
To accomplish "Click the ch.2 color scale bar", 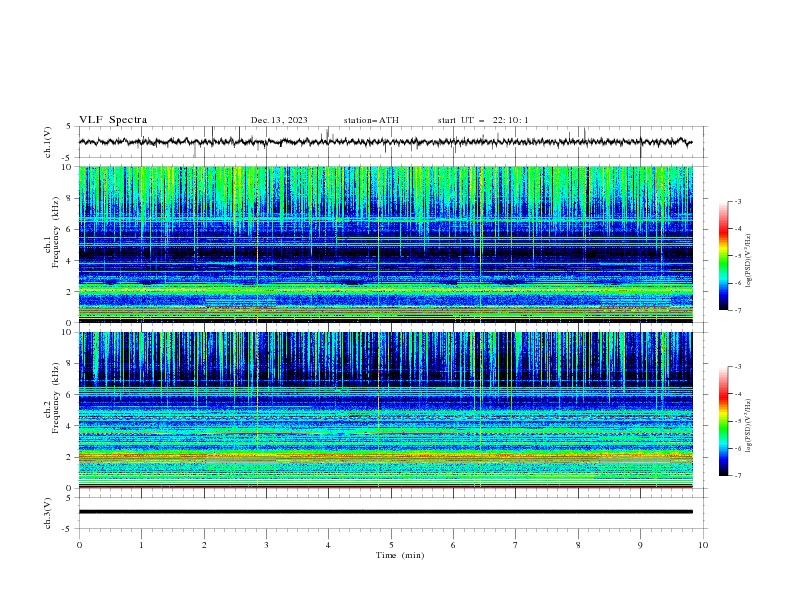I will (723, 421).
